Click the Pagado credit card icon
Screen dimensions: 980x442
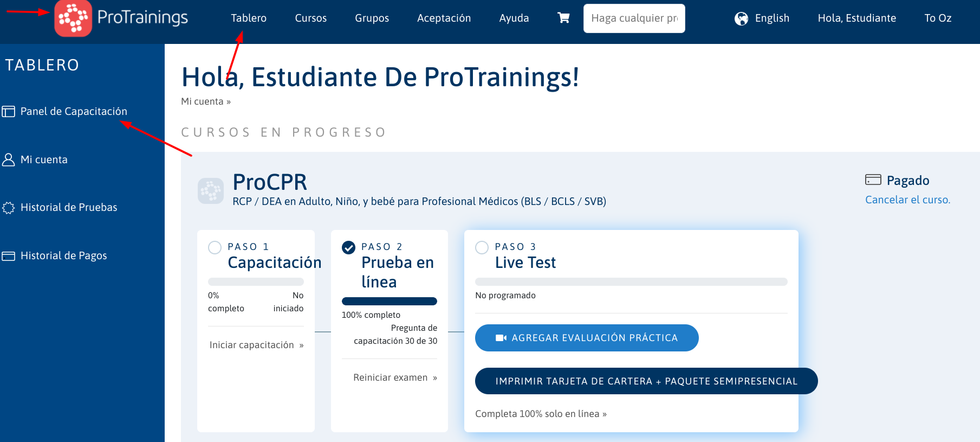point(873,180)
